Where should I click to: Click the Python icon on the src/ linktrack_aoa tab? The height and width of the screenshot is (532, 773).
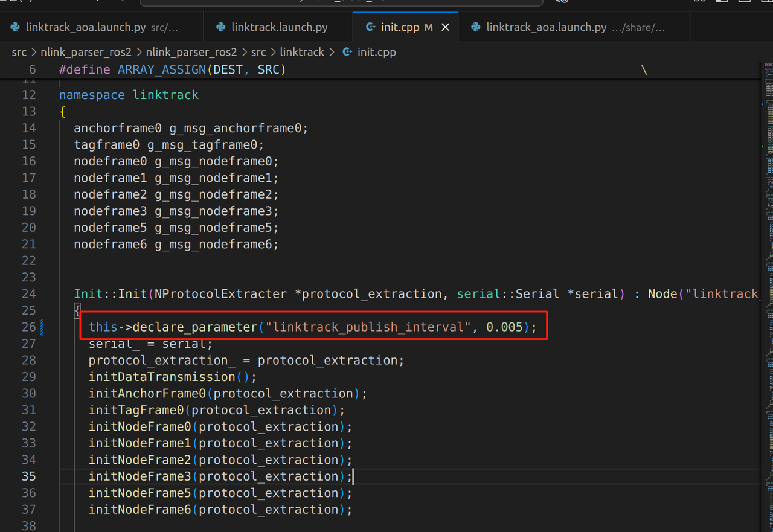[x=15, y=27]
